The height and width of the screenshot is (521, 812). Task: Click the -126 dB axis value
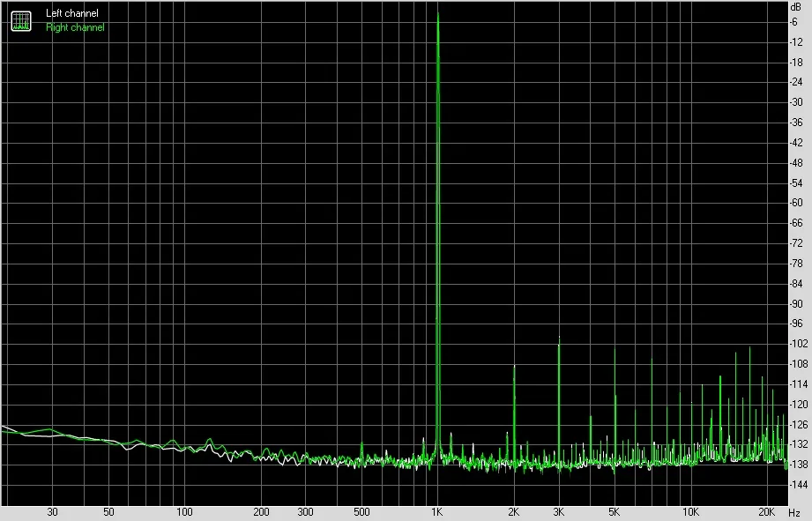coord(798,424)
